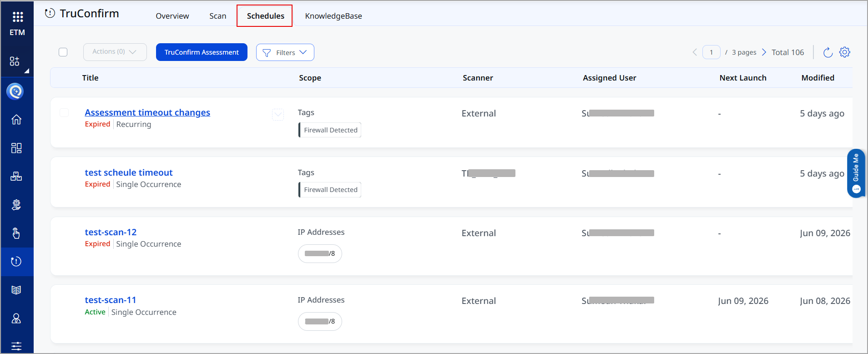868x354 pixels.
Task: Open quick actions arrow for Assessment timeout changes
Action: coord(278,114)
